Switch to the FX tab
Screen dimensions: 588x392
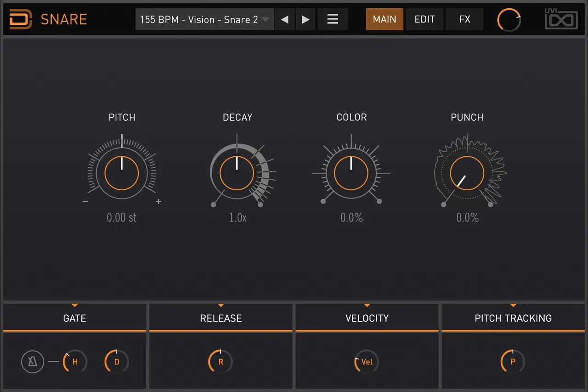click(x=464, y=19)
